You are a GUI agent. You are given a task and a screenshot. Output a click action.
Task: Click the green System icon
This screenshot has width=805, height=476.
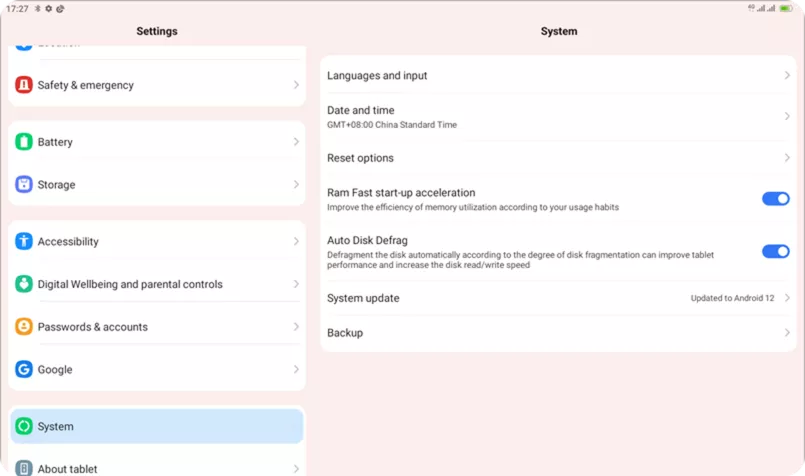tap(24, 426)
